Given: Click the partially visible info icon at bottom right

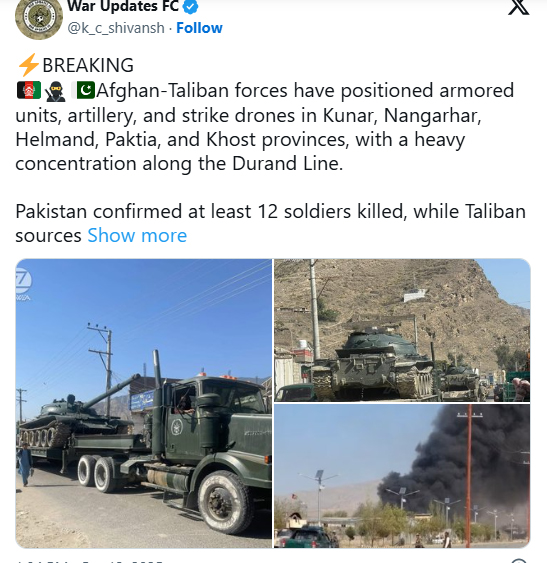Looking at the screenshot, I should pyautogui.click(x=518, y=561).
